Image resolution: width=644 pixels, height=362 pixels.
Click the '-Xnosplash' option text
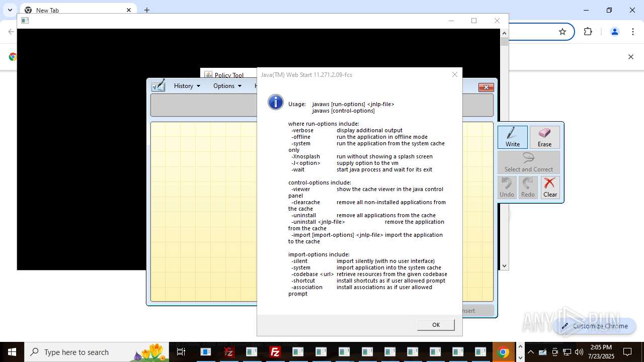pos(305,156)
